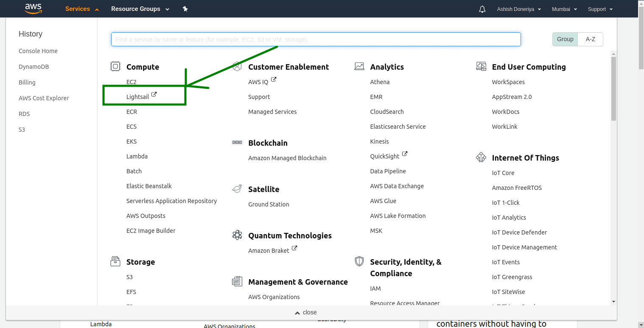Open EC2 Image Builder

(x=151, y=231)
